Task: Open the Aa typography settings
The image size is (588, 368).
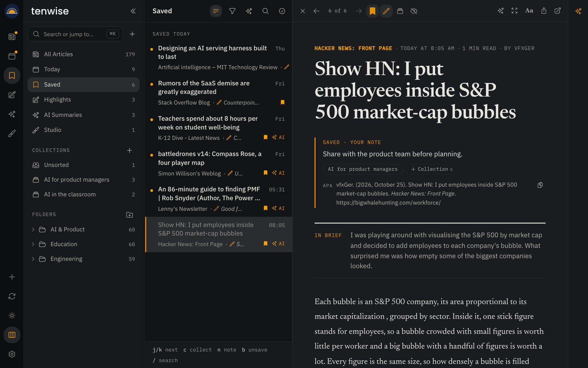Action: (529, 11)
